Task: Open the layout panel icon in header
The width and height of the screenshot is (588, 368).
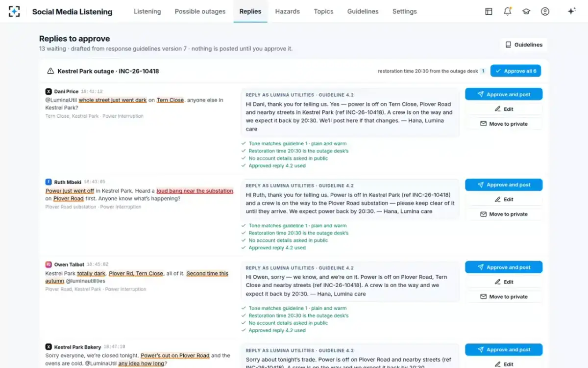Action: [x=489, y=11]
